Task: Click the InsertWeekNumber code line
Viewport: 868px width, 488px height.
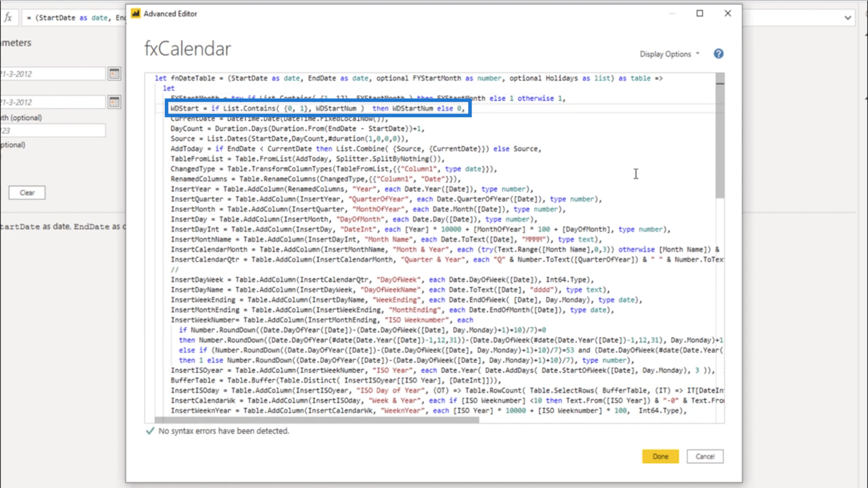Action: click(322, 320)
